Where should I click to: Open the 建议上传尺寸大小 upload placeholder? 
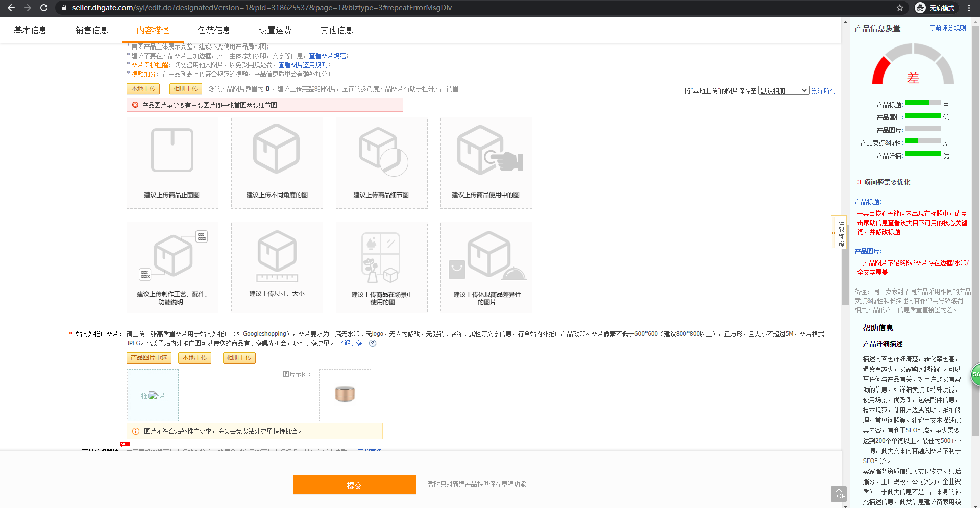tap(277, 267)
